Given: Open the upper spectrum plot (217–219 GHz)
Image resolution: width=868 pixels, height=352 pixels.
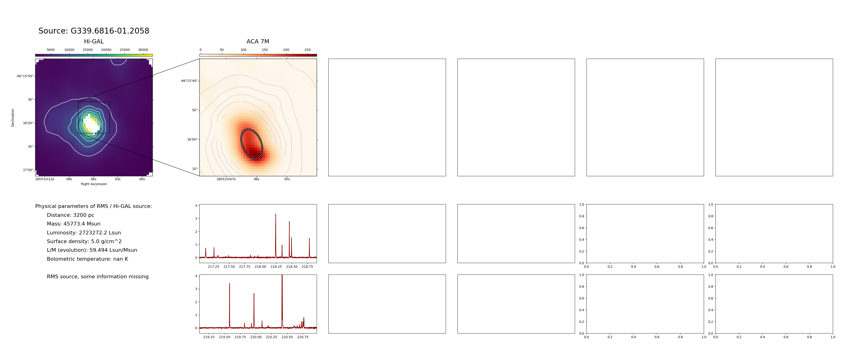Looking at the screenshot, I should click(258, 233).
